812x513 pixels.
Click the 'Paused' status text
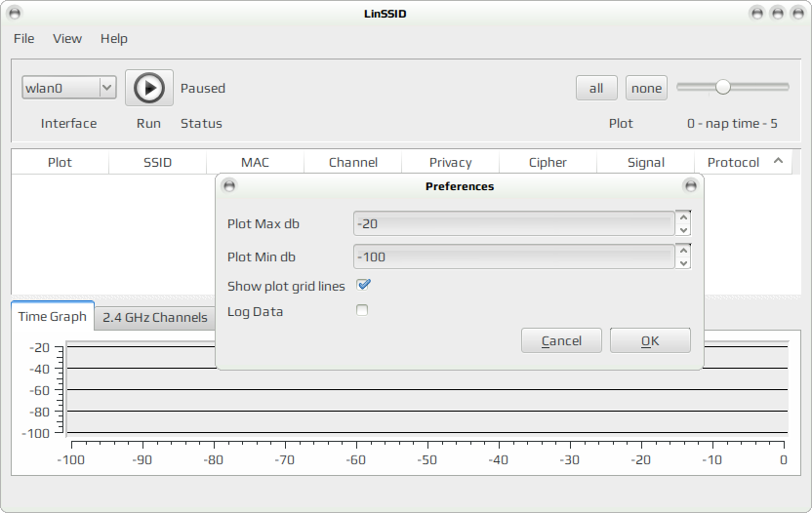click(x=202, y=89)
